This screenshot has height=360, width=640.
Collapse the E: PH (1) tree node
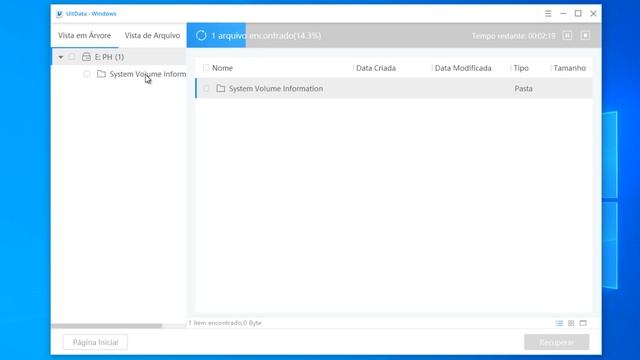[x=60, y=57]
